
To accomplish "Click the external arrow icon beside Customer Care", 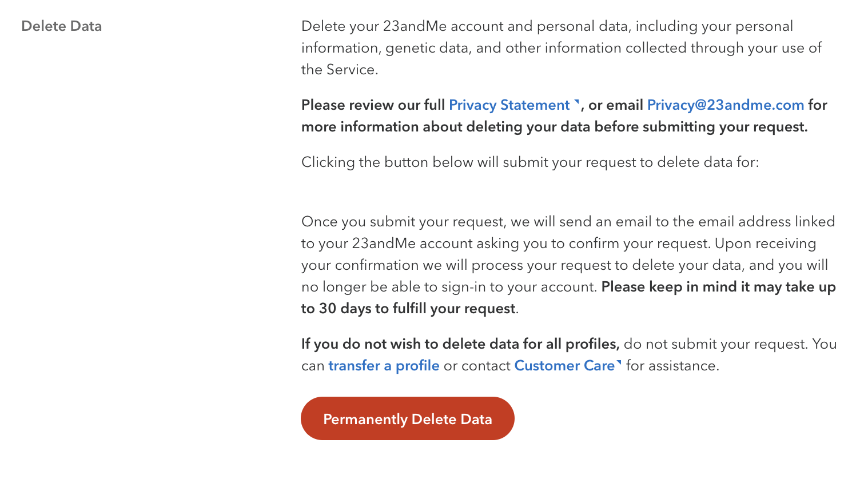I will [619, 363].
